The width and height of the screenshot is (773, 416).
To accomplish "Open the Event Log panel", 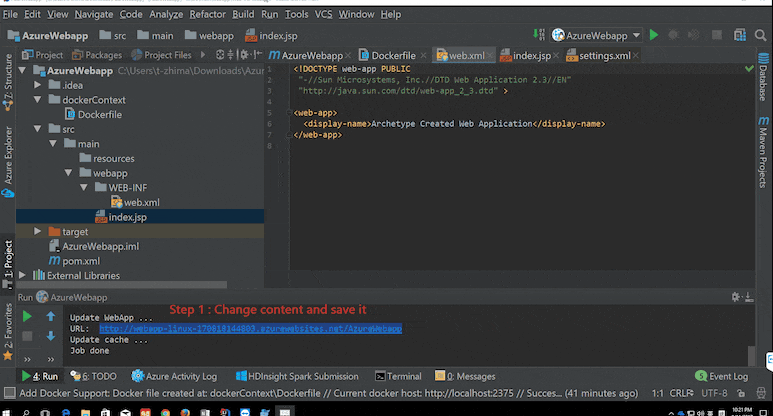I will (722, 376).
